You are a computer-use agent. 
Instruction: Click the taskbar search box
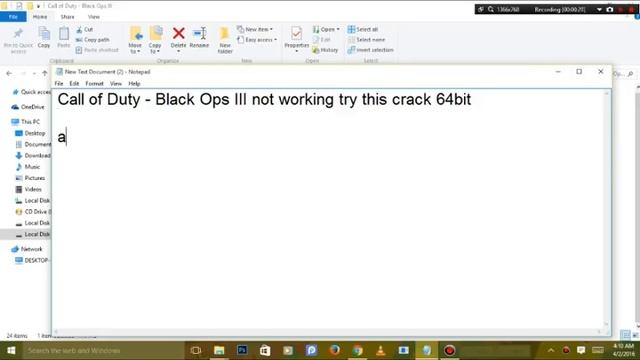tap(102, 350)
